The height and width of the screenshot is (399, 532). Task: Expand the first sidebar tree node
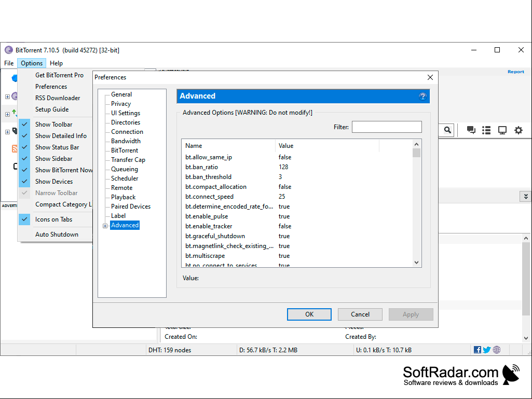tap(7, 97)
